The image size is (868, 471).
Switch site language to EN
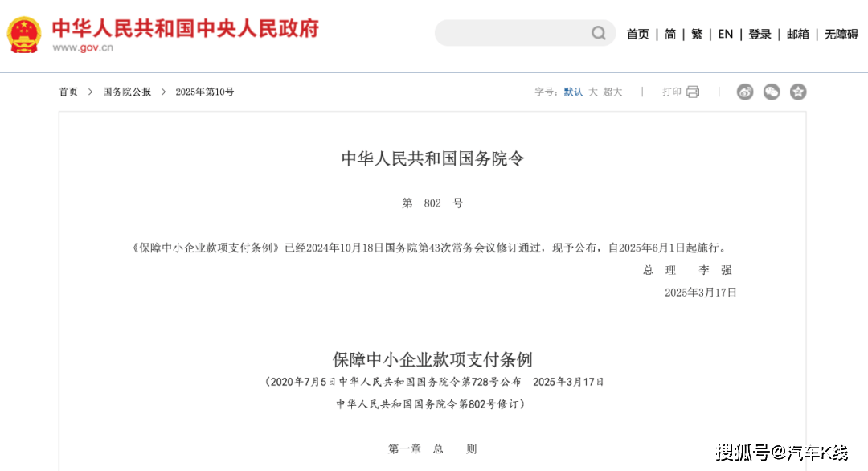tap(725, 34)
